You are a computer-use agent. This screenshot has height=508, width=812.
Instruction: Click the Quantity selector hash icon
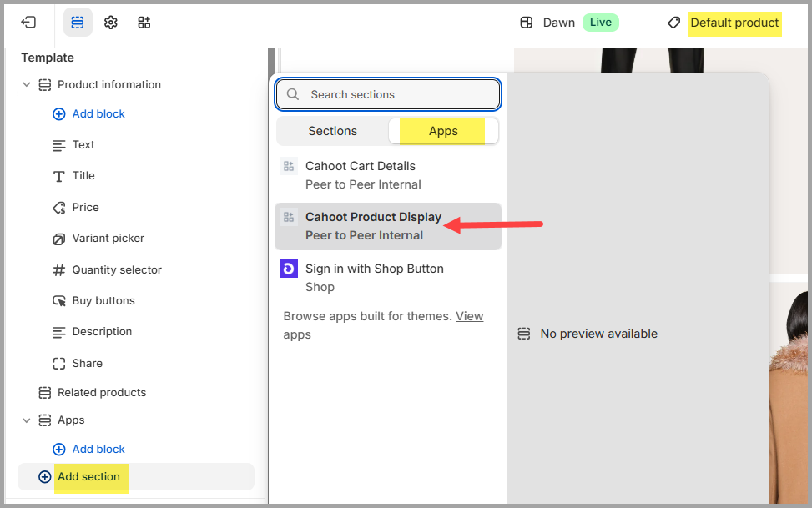click(59, 269)
